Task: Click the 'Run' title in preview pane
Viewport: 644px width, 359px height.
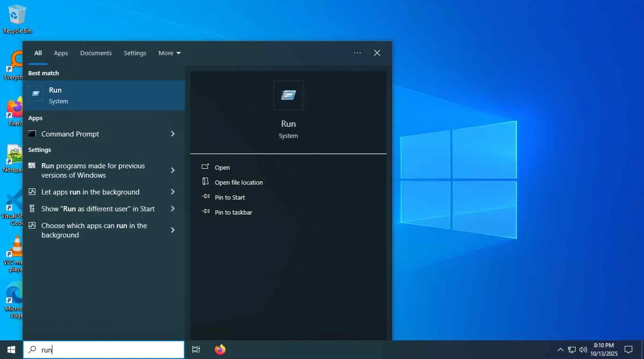Action: 288,124
